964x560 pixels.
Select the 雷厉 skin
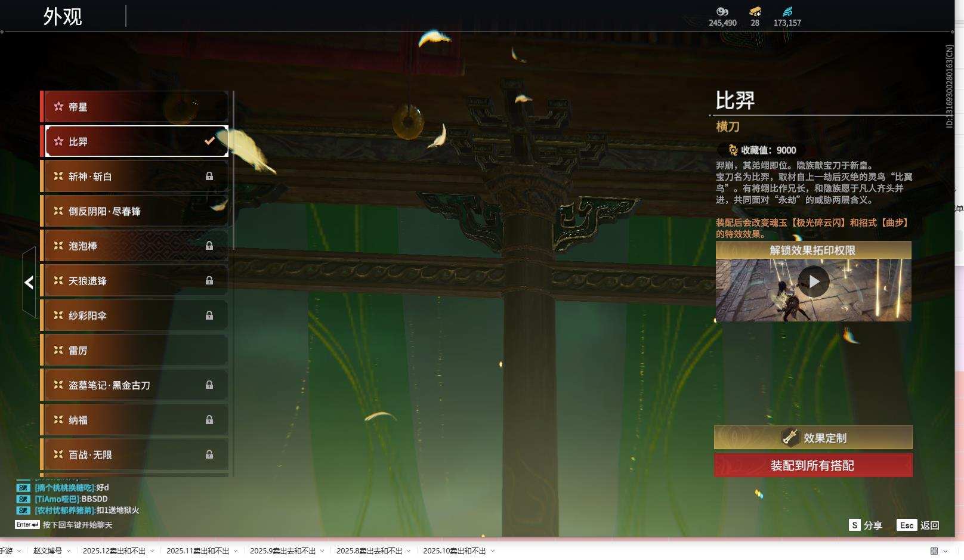click(x=134, y=350)
